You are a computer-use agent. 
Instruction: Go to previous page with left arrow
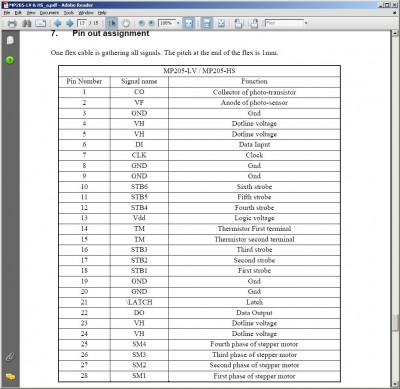pyautogui.click(x=57, y=23)
